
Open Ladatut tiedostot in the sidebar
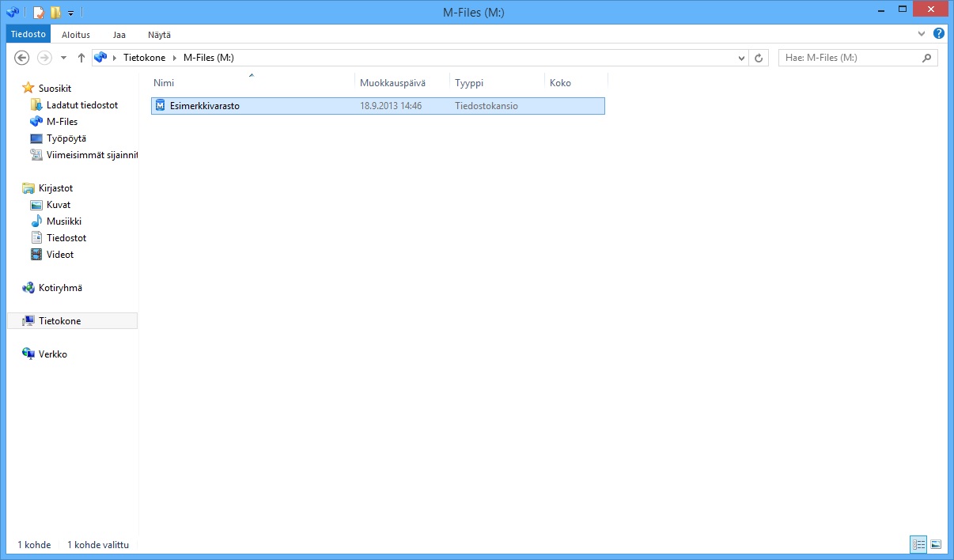(82, 105)
